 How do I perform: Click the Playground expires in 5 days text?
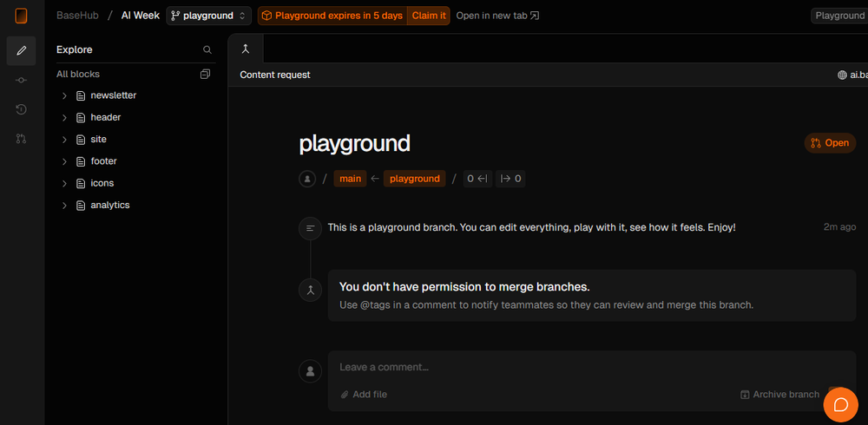[339, 16]
